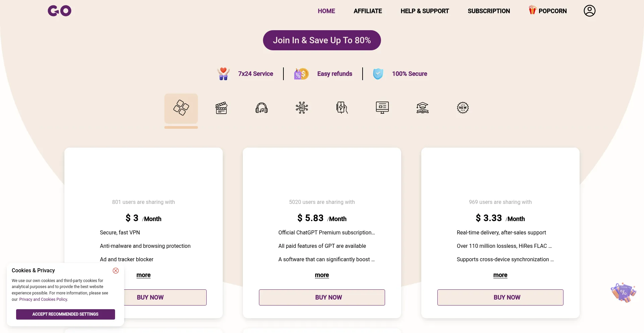Click the GO logo
The image size is (644, 333).
[x=60, y=11]
